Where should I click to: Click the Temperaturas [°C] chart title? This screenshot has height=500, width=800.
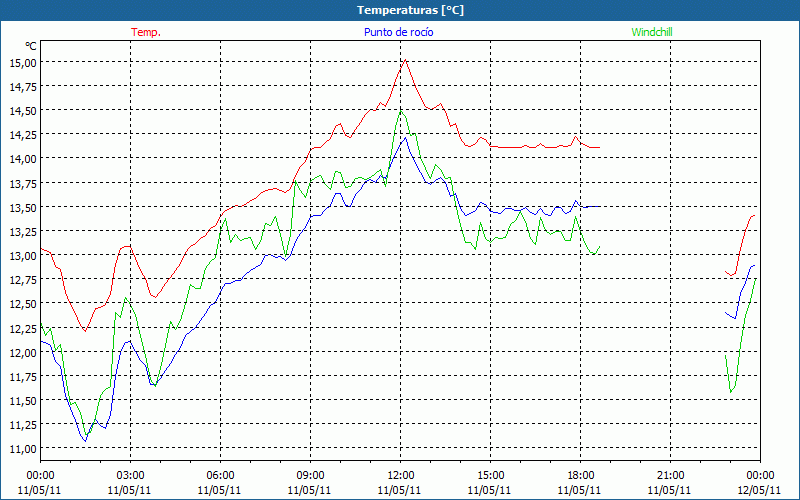click(x=410, y=10)
